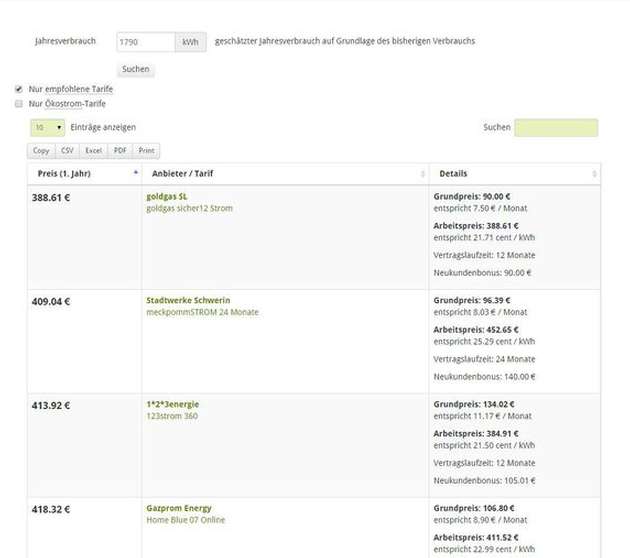630x558 pixels.
Task: Open the '1*2*3energie' provider link
Action: [173, 405]
